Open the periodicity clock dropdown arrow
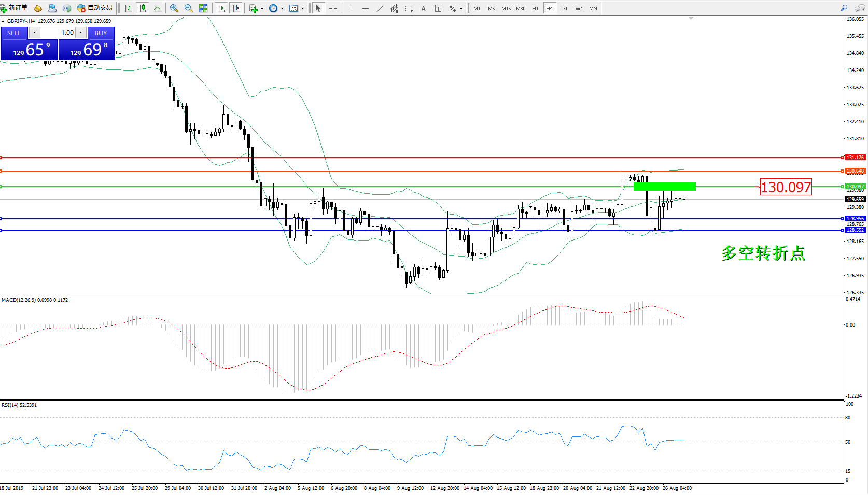 coord(282,9)
